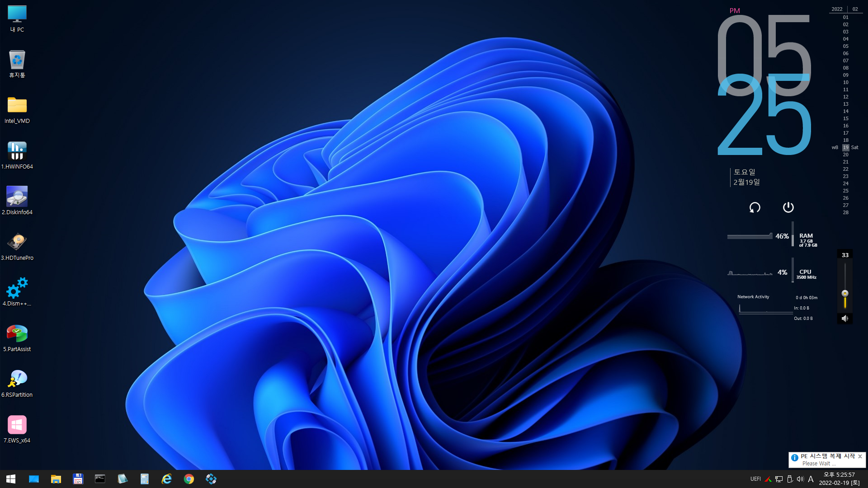Click the Network Activity graph
868x488 pixels.
click(x=765, y=309)
